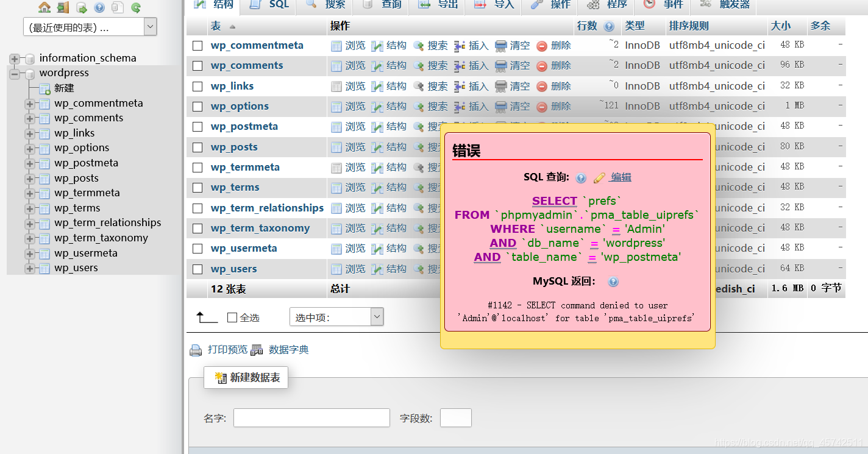Click the red drop icon for wp_comments
This screenshot has width=868, height=454.
542,66
